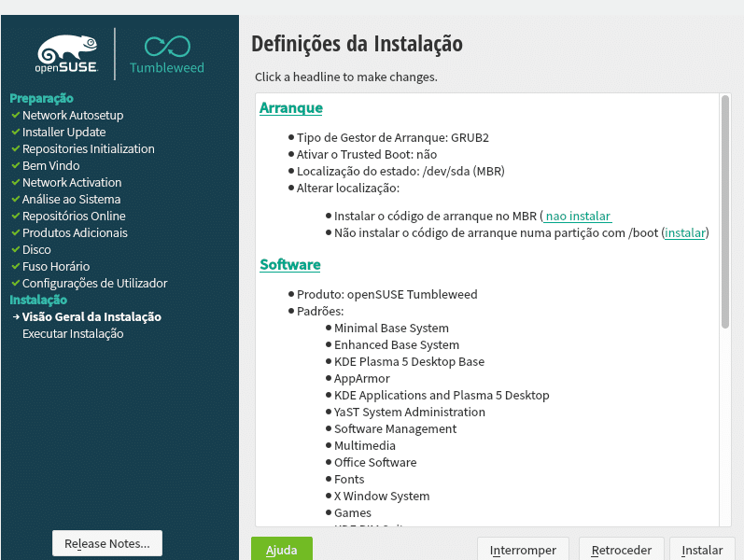Screen dimensions: 744x560
Task: Click the checkmark beside Fuso Horário
Action: 16,266
